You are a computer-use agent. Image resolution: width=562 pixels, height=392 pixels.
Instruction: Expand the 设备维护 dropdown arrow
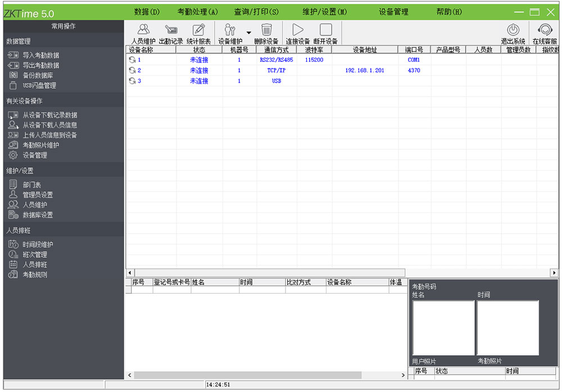[249, 33]
